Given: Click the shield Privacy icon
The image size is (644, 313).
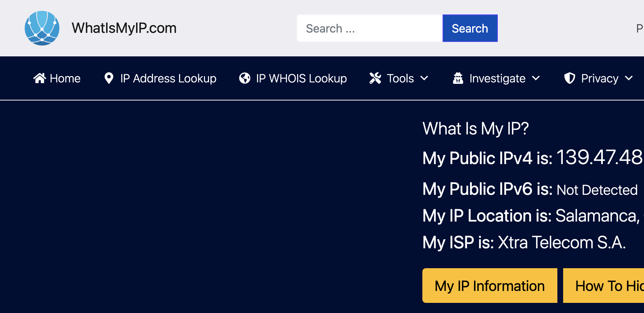Looking at the screenshot, I should [570, 78].
